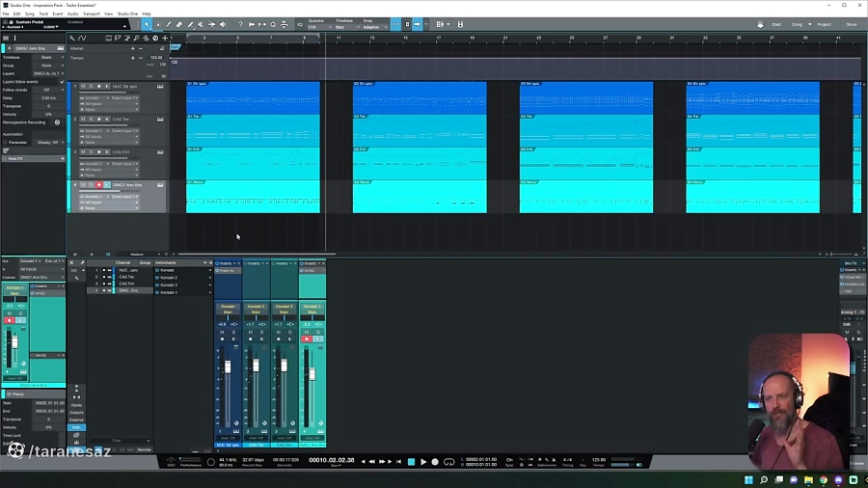
Task: Adjust the Kontakt 4 mixer channel fader
Action: [x=312, y=374]
